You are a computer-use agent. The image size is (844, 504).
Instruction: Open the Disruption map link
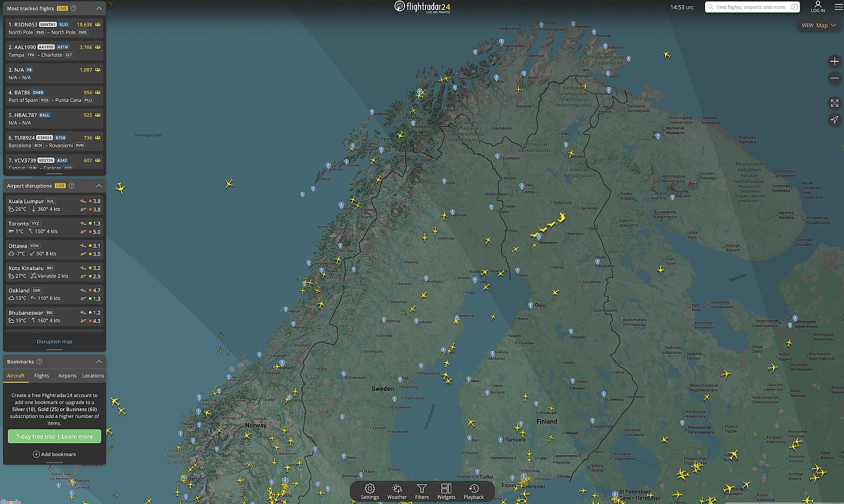pos(55,341)
